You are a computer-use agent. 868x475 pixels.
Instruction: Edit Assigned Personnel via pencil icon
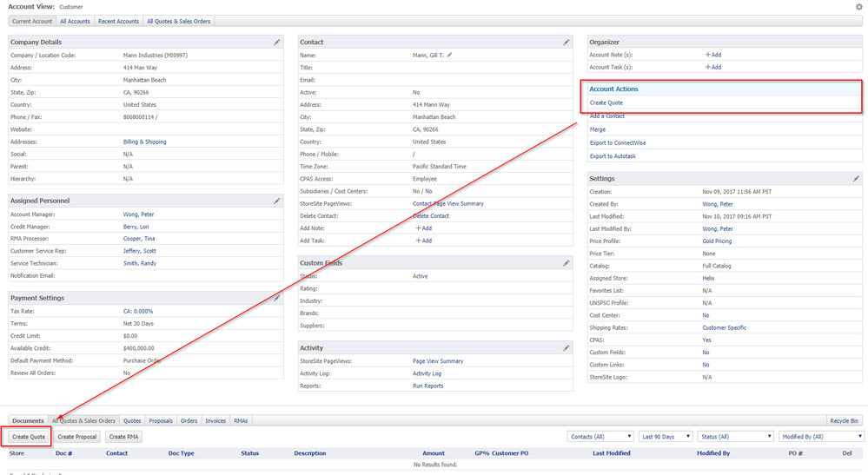[277, 201]
